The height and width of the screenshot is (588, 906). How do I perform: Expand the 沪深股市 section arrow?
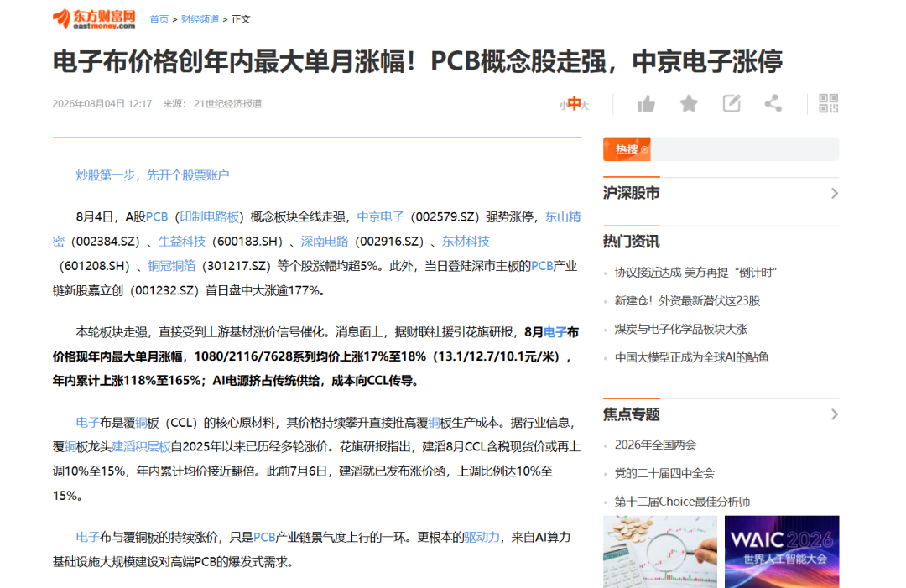(x=835, y=194)
